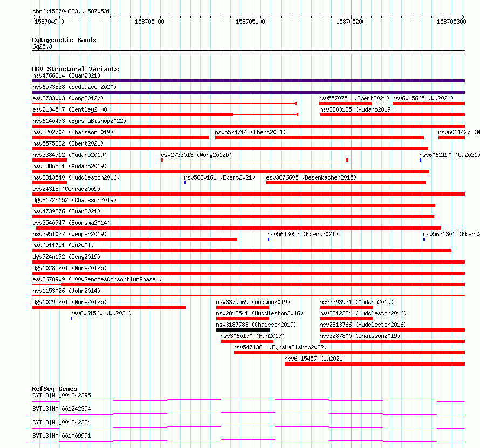Click the black nsv3187783 (Chaisson2019) bar

243,330
